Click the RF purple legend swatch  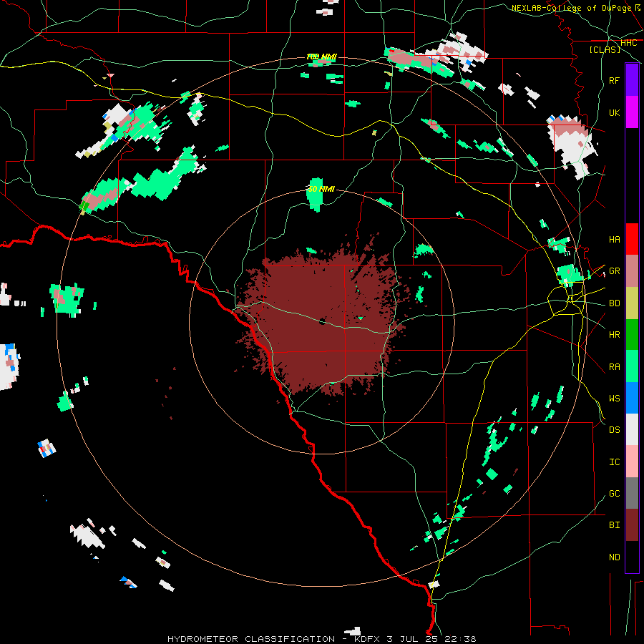click(x=632, y=80)
